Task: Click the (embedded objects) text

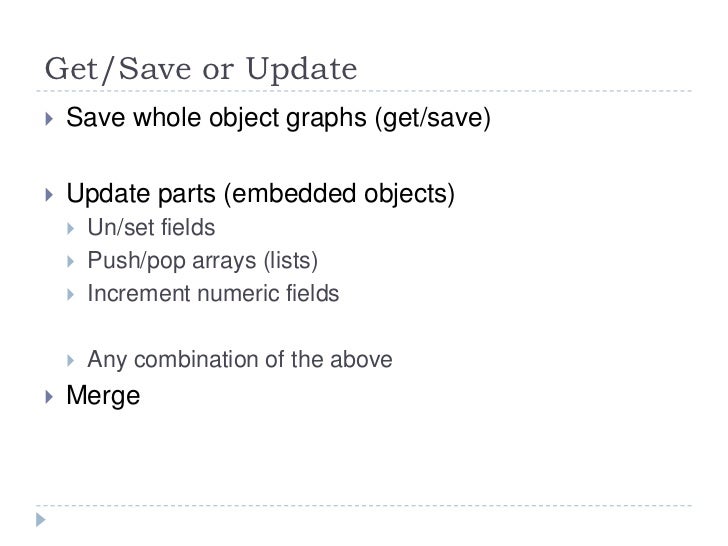Action: click(339, 194)
